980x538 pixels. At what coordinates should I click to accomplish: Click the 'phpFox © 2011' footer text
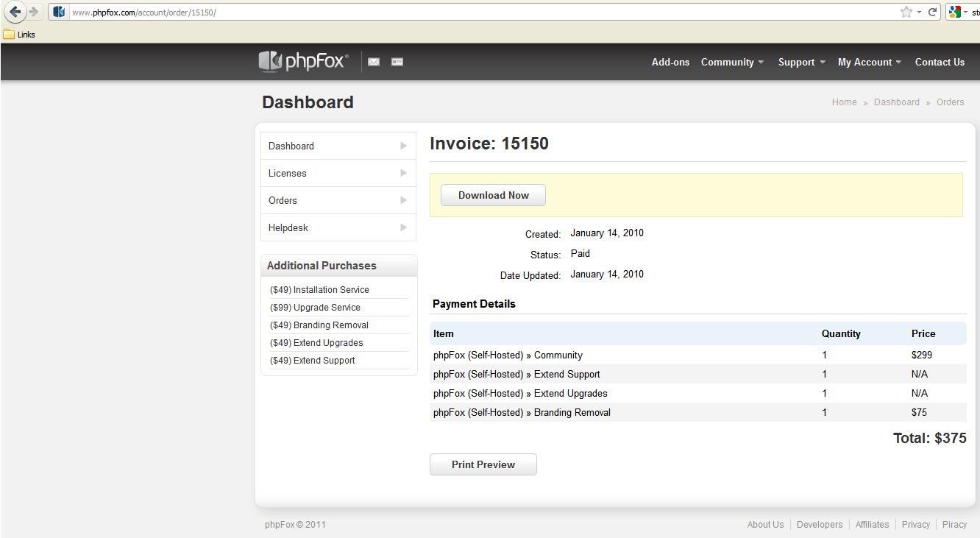click(x=295, y=525)
